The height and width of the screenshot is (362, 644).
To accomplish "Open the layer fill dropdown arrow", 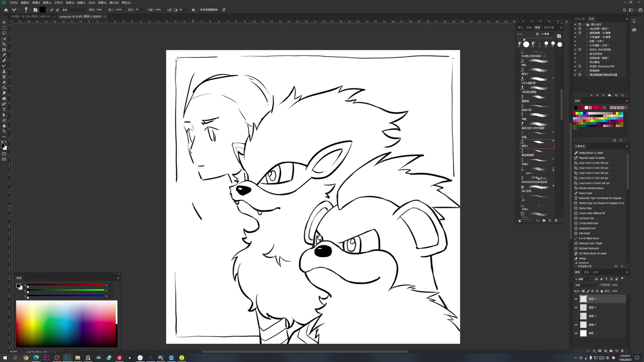I will [x=622, y=291].
